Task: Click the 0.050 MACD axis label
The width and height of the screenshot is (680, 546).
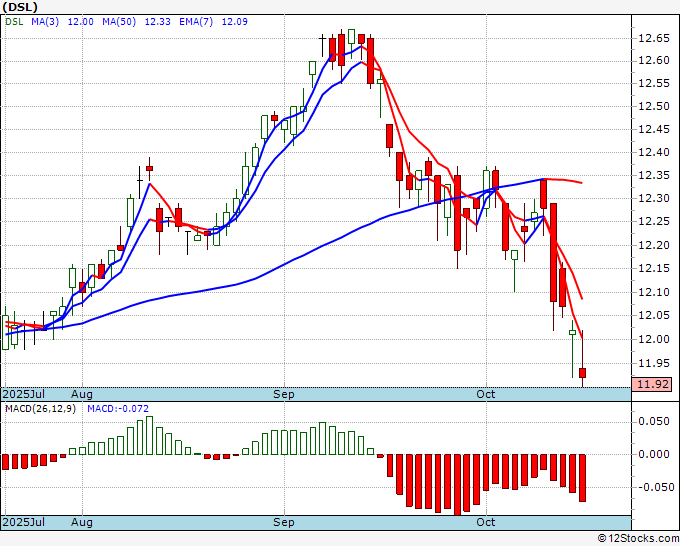Action: click(654, 422)
